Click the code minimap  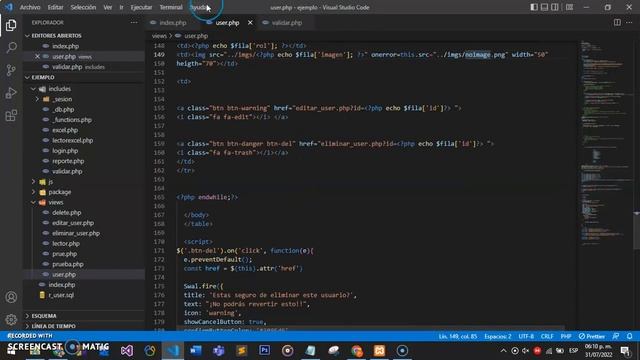606,143
